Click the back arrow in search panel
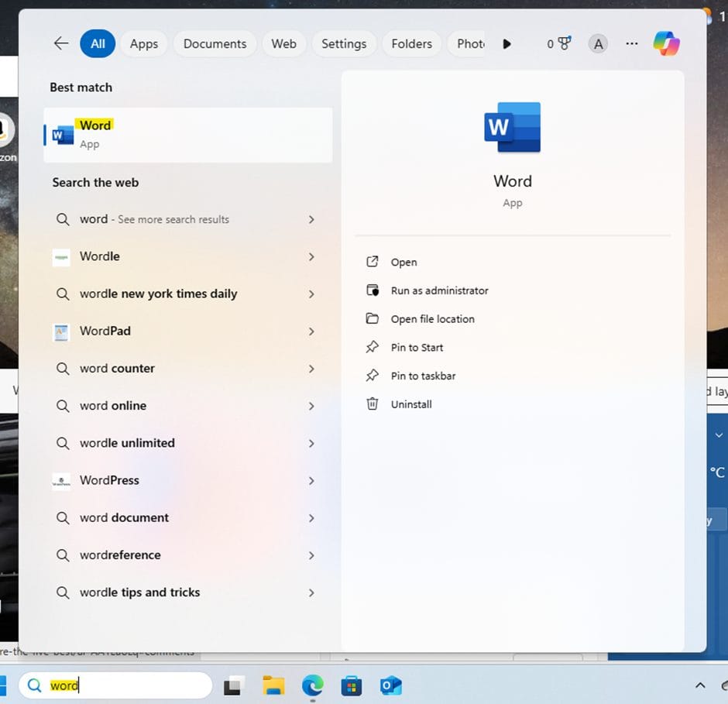The image size is (728, 704). click(x=61, y=43)
